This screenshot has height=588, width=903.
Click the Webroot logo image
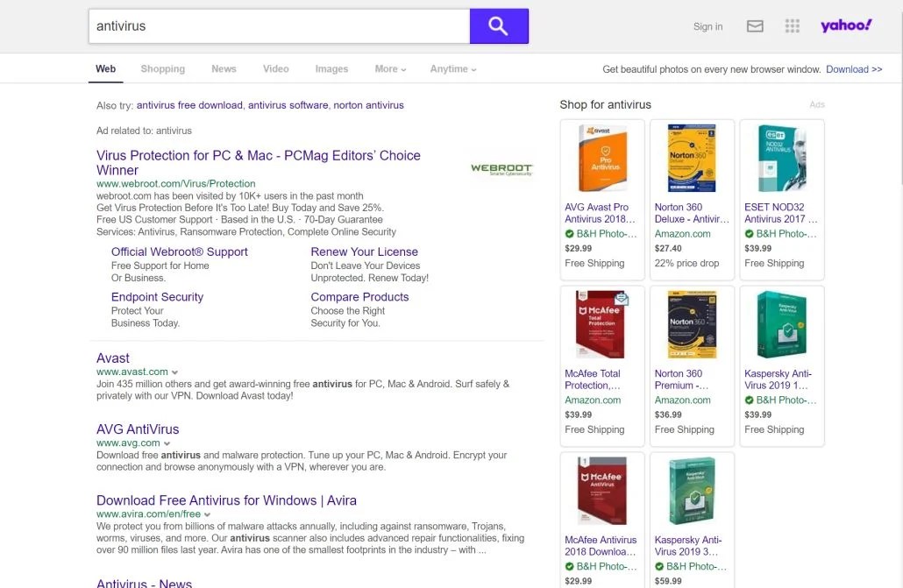pyautogui.click(x=501, y=169)
